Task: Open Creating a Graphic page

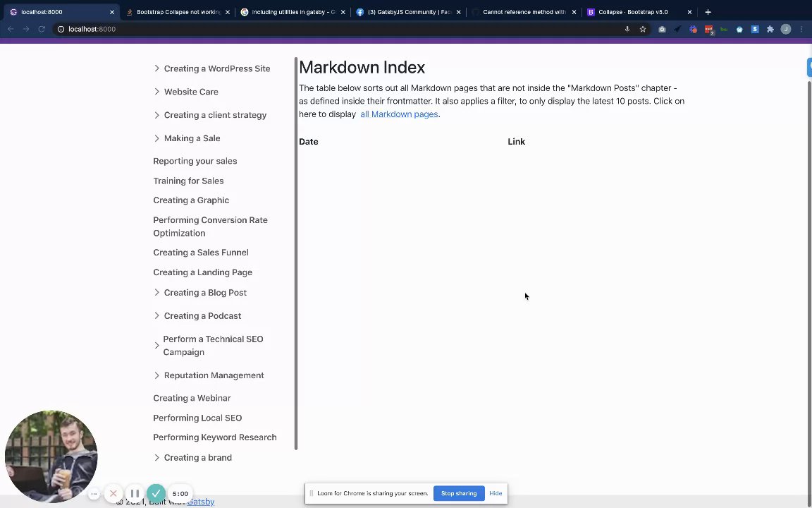Action: (x=190, y=200)
